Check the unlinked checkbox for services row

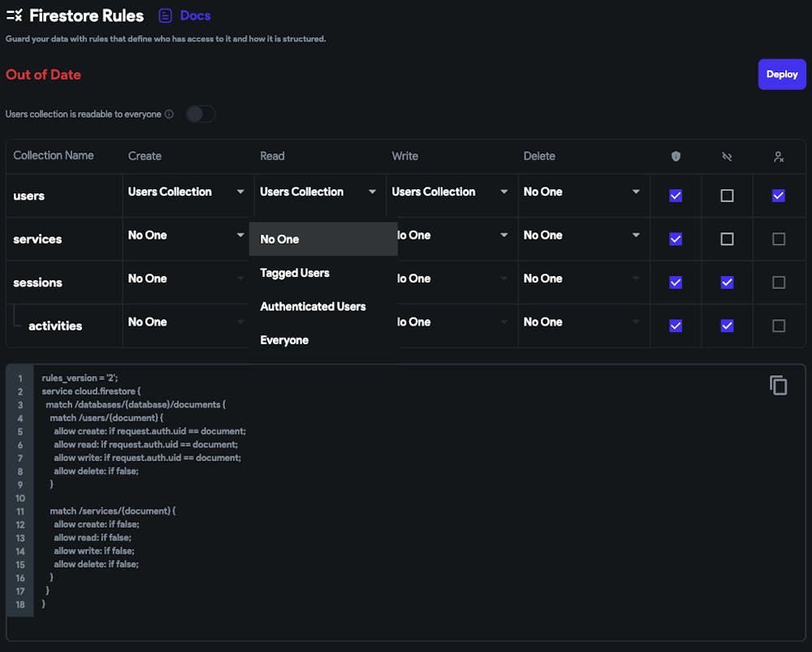pos(727,239)
